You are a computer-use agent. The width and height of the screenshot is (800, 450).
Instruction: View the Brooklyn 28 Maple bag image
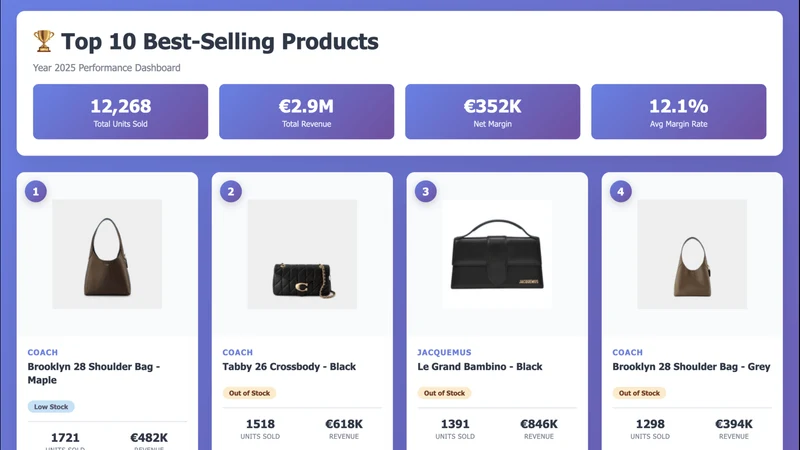click(x=107, y=254)
